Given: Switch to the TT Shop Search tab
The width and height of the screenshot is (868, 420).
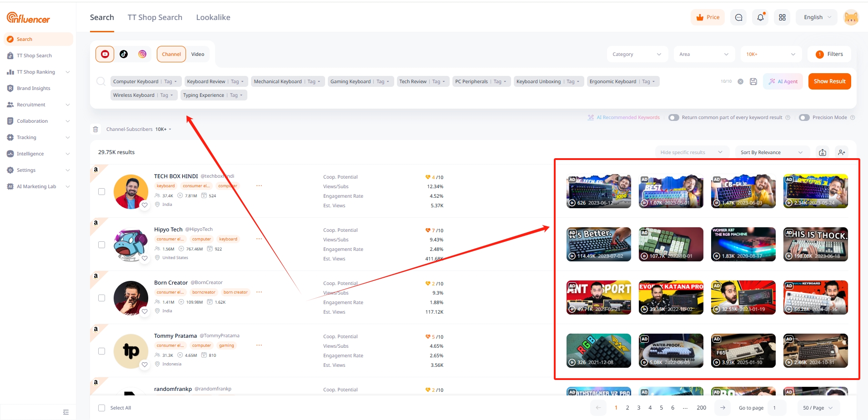Looking at the screenshot, I should (x=155, y=17).
